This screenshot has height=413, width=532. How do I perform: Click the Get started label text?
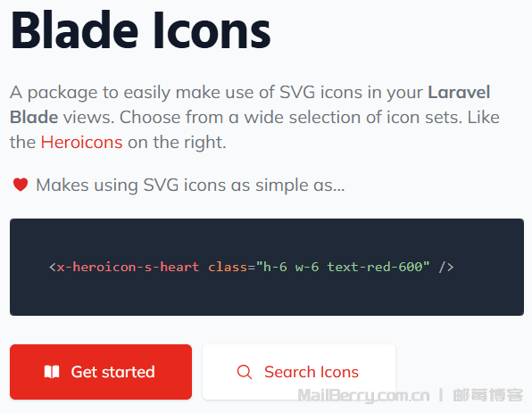(x=112, y=372)
